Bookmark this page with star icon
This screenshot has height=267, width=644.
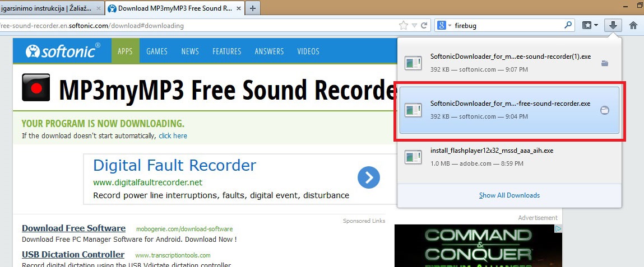404,25
